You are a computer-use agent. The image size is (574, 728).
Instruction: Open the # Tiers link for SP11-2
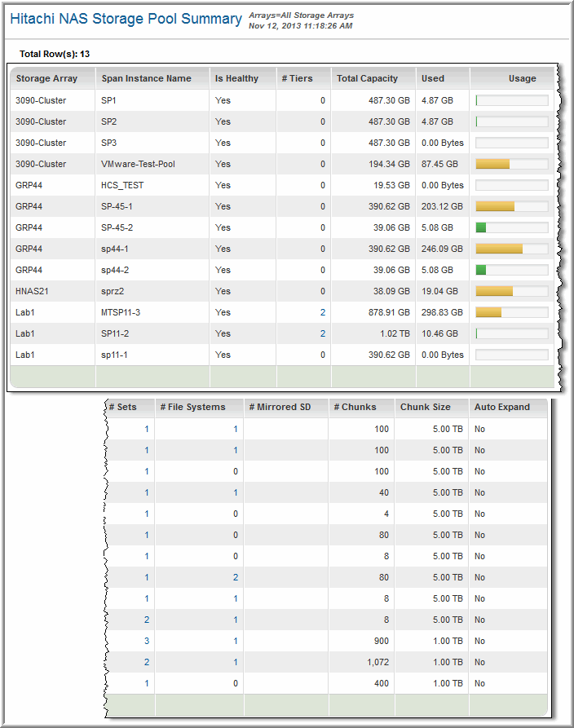[x=322, y=333]
